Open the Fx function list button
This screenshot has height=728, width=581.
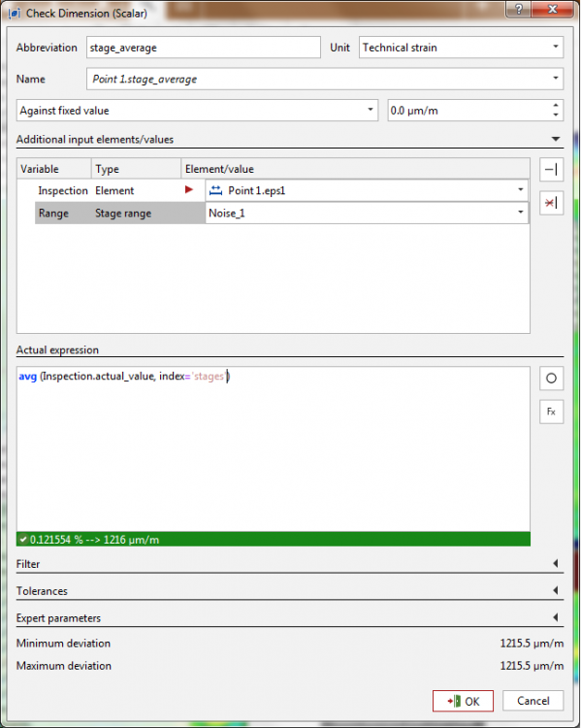551,412
